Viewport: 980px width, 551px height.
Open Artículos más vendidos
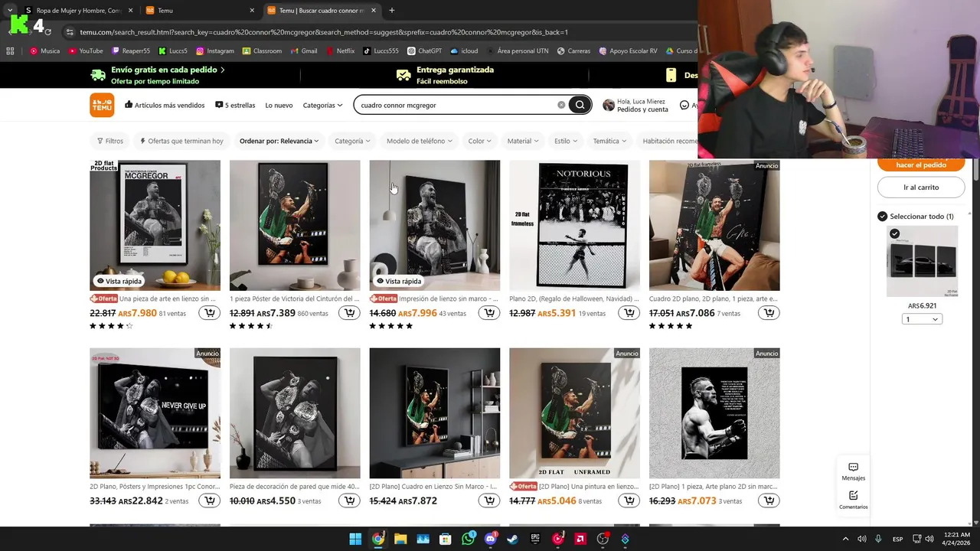165,105
